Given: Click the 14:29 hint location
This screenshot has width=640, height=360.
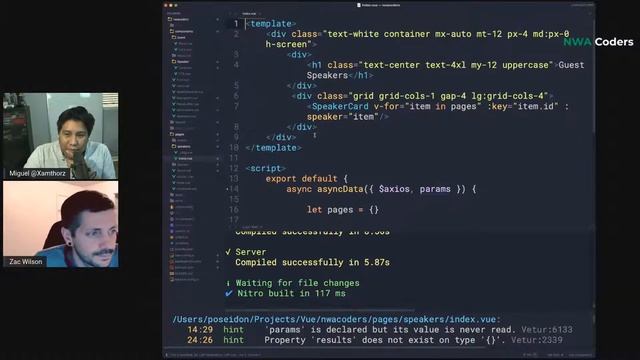Looking at the screenshot, I should tap(200, 330).
